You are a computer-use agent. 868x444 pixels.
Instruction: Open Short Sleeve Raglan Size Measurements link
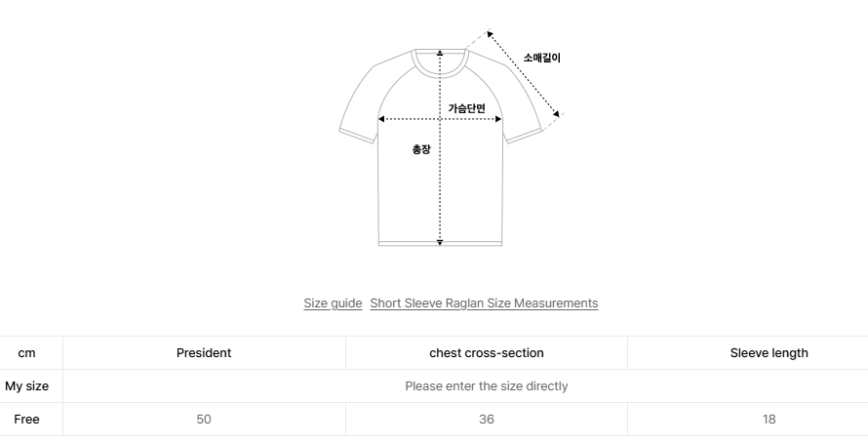[484, 303]
